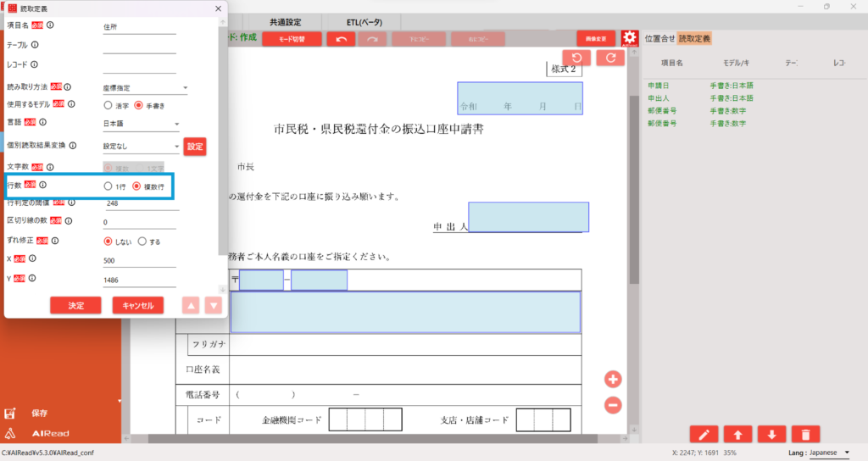Screen dimensions: 868x461
Task: Zoom out with the minus icon
Action: pos(614,405)
